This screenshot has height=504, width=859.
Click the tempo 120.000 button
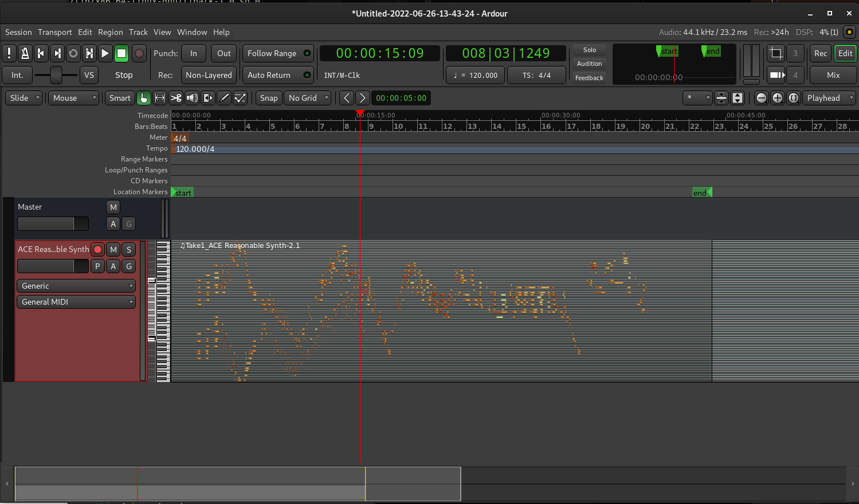(x=476, y=75)
